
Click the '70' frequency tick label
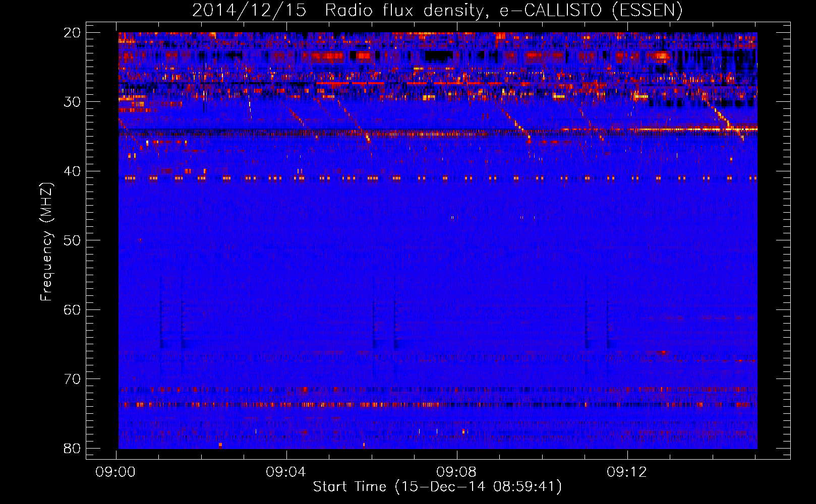(72, 379)
